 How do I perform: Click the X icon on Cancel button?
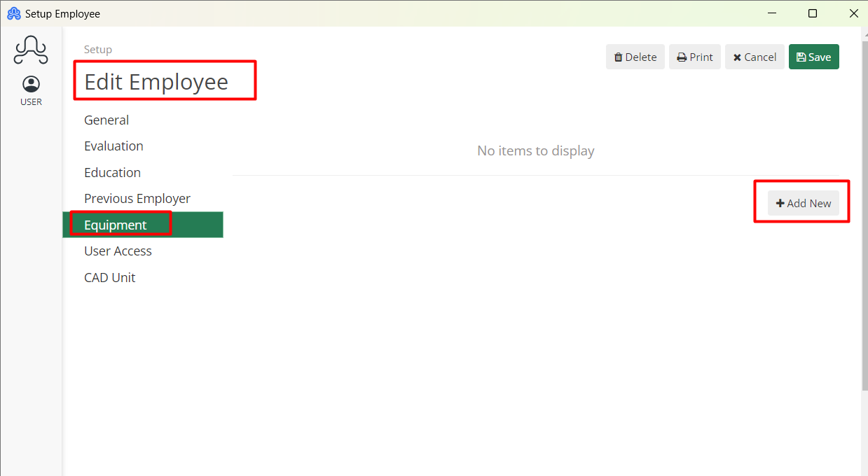pos(738,57)
